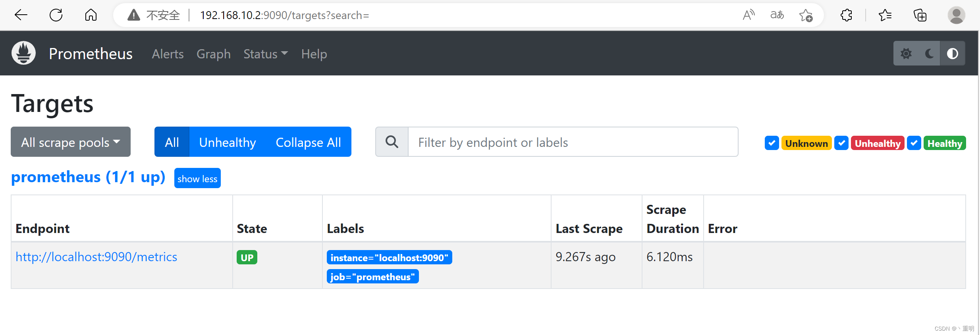The image size is (980, 335).
Task: Click the browser address bar URL
Action: [x=284, y=15]
